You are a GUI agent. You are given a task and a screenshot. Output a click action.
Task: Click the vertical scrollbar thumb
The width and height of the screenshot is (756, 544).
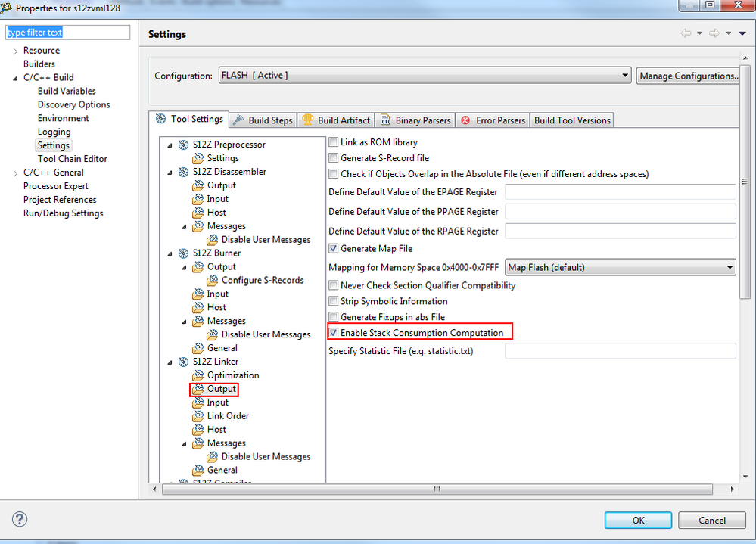[x=745, y=182]
